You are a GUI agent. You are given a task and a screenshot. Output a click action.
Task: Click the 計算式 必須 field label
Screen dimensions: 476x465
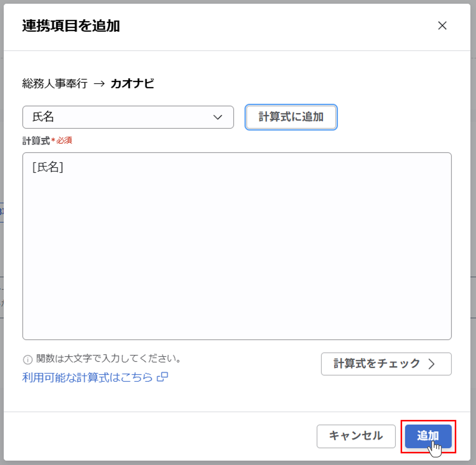point(47,141)
